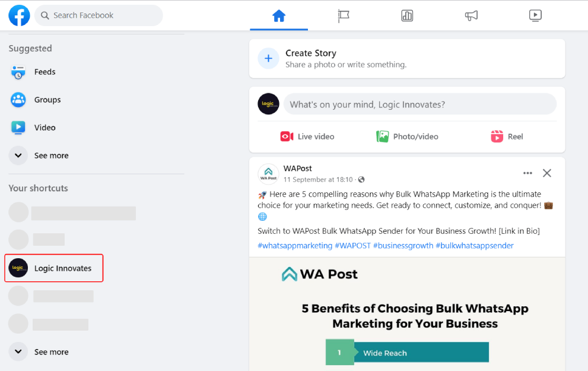Add a Photo/video to post
Screen dimensions: 588x371
407,137
